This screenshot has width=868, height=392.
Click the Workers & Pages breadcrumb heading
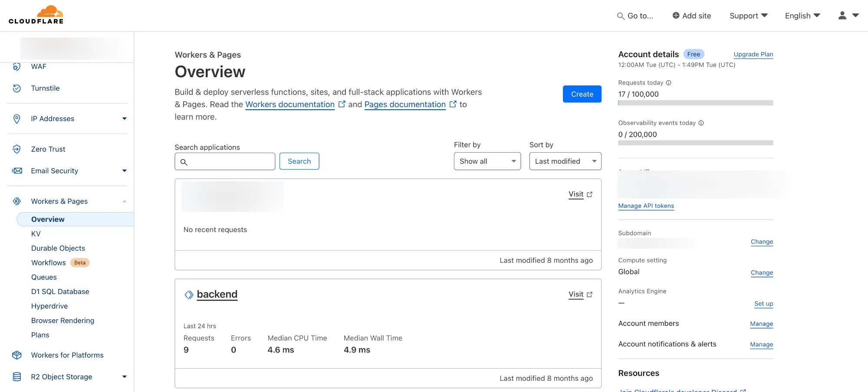pos(207,55)
